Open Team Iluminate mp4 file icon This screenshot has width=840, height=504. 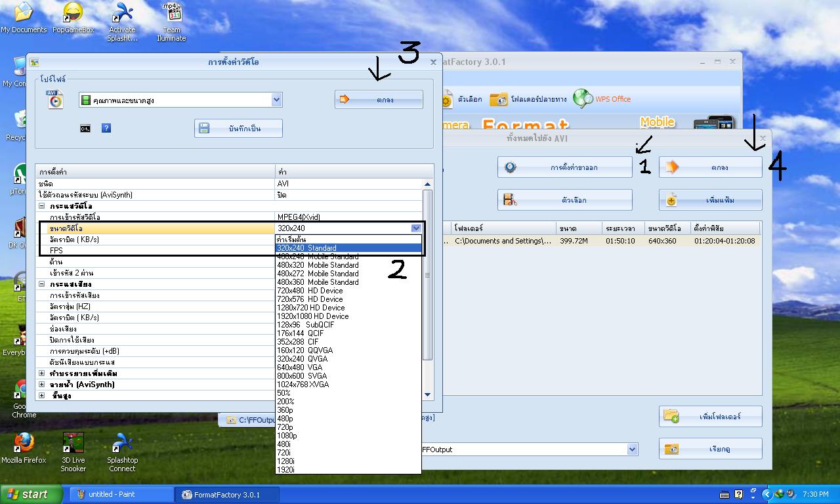point(171,22)
